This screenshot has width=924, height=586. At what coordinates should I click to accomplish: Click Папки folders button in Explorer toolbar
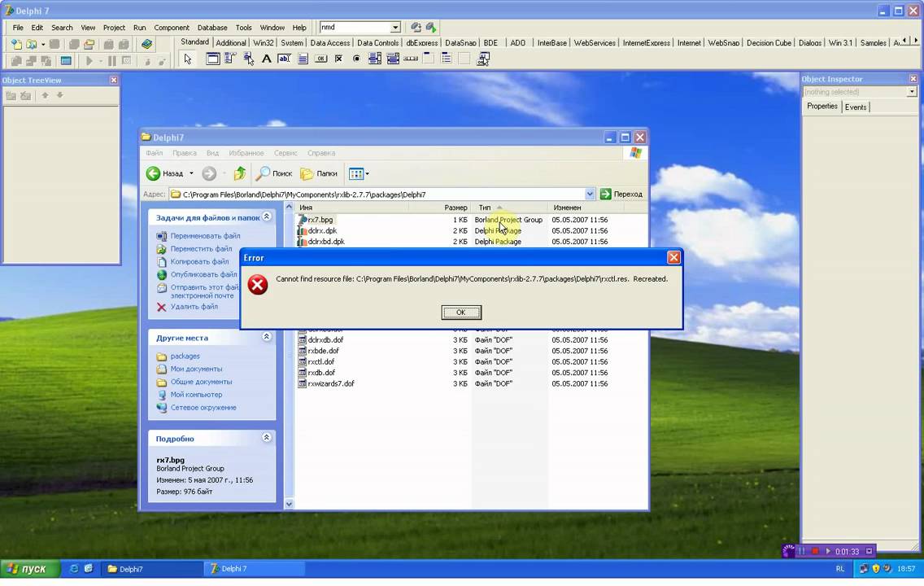319,173
